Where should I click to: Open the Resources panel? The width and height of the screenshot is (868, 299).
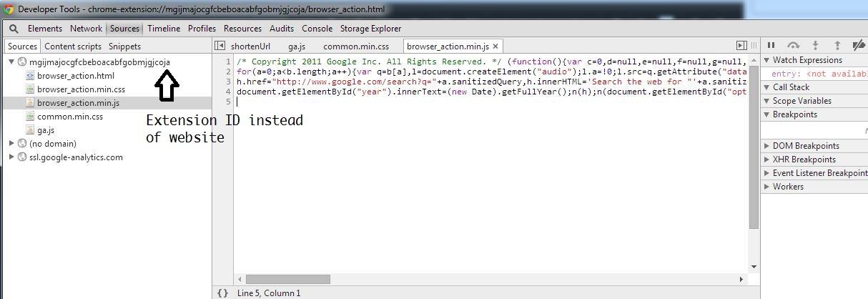[242, 29]
